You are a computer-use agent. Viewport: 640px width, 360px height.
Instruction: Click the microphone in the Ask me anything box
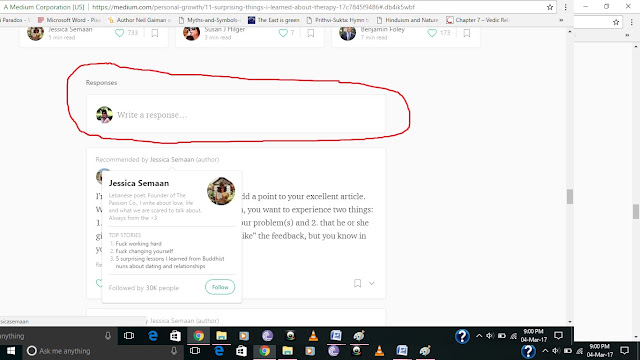point(174,351)
